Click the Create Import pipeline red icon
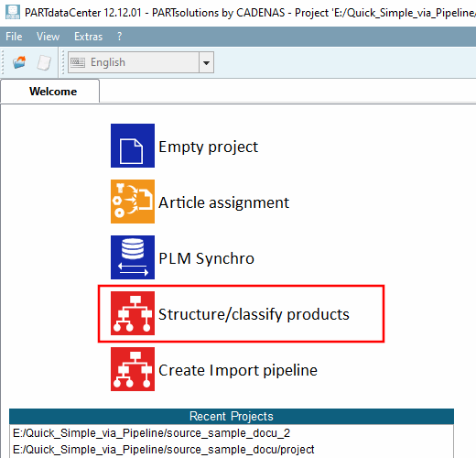 133,369
